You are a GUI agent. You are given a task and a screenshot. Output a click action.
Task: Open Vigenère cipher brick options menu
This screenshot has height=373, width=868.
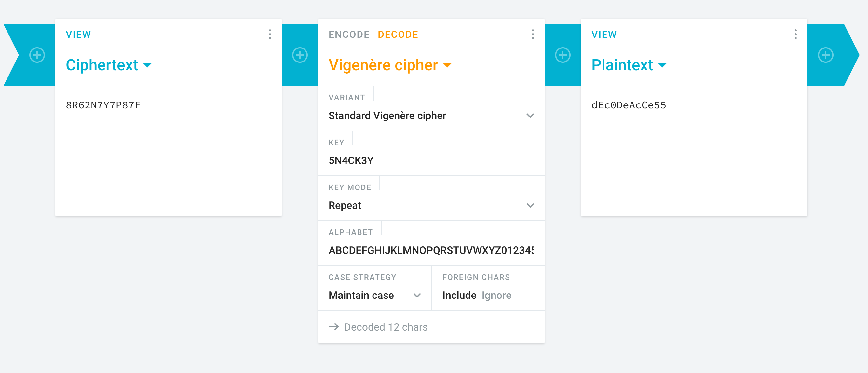click(x=533, y=34)
